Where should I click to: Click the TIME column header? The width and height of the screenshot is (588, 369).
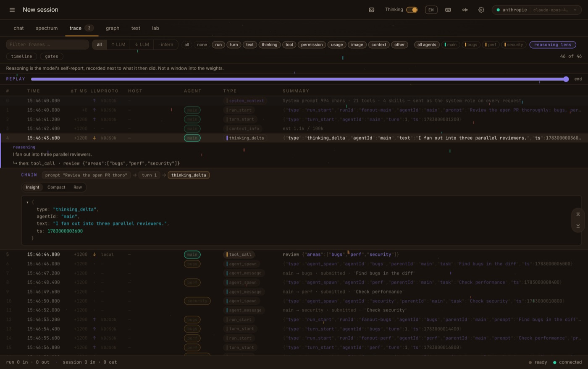34,91
